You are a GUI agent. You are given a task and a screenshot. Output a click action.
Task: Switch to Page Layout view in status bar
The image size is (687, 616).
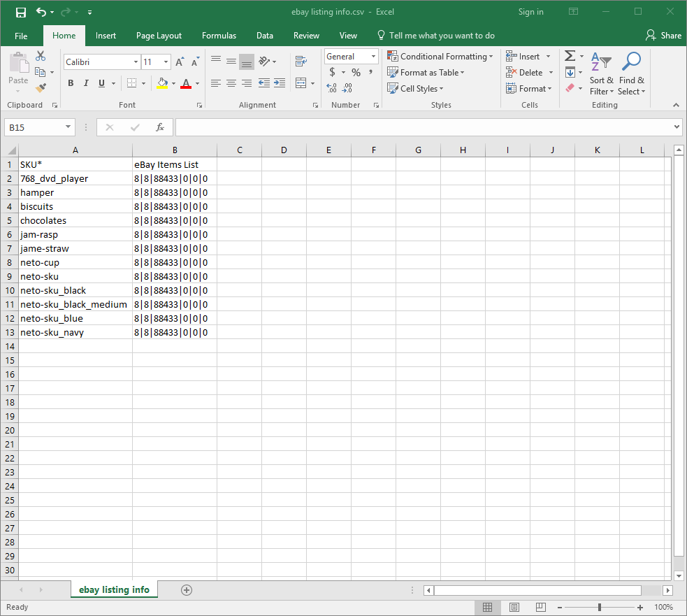coord(514,607)
